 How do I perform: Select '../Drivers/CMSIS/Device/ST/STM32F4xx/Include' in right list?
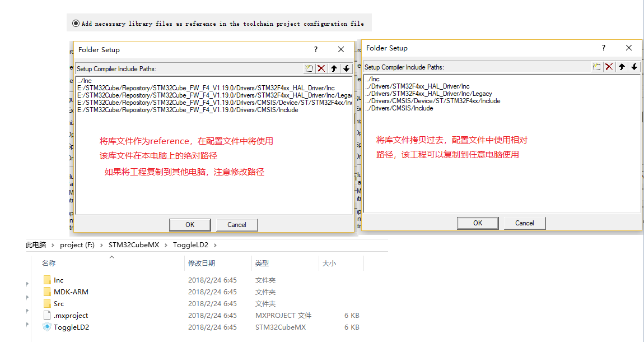pyautogui.click(x=432, y=101)
